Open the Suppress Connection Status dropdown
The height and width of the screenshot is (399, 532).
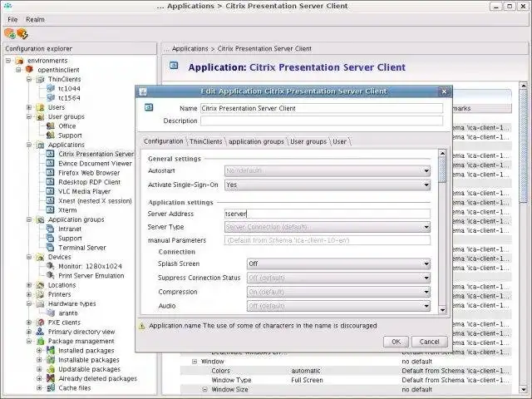point(338,278)
